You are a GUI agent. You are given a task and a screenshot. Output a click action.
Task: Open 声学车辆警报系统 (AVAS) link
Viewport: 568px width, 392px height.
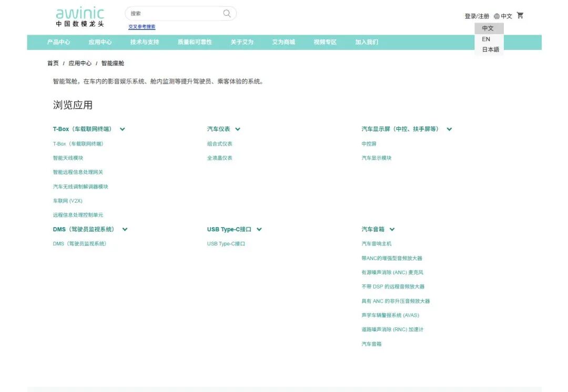(390, 315)
